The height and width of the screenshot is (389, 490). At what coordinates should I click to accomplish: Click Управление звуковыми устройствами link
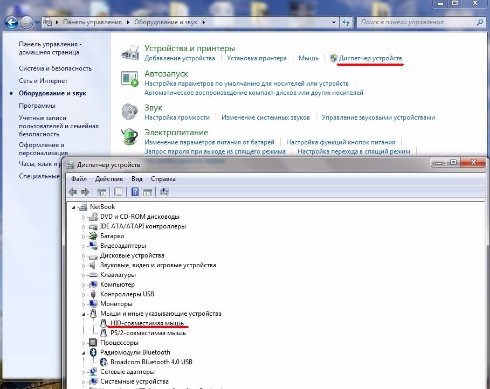pos(378,117)
